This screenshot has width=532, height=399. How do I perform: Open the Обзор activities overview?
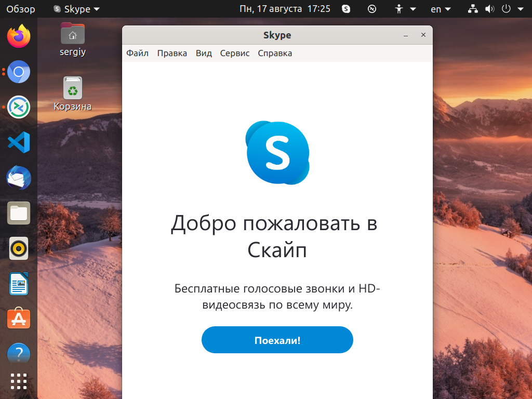[21, 9]
